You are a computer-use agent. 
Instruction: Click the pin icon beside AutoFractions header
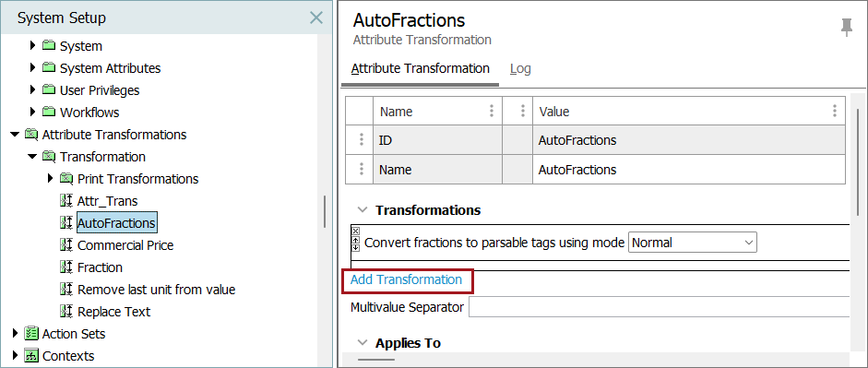click(847, 27)
